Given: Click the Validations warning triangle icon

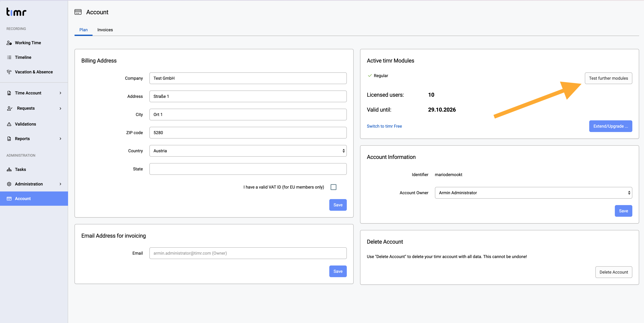Looking at the screenshot, I should pyautogui.click(x=9, y=124).
